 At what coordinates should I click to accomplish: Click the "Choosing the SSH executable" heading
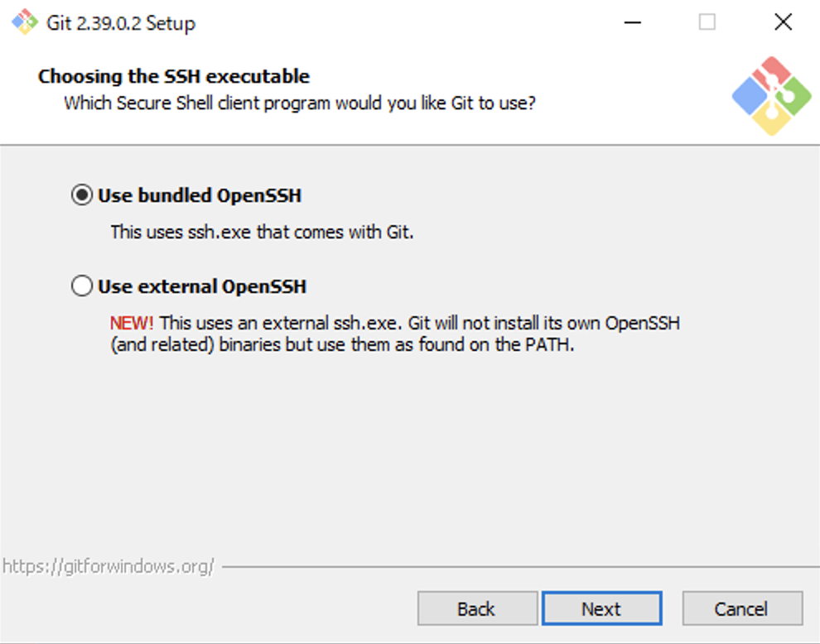point(174,77)
